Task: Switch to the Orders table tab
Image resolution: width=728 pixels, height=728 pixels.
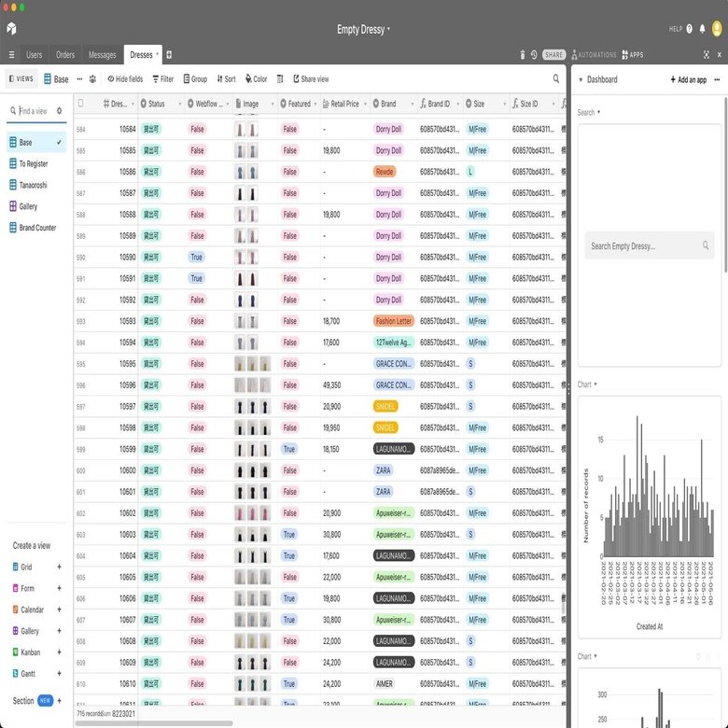Action: pos(65,55)
